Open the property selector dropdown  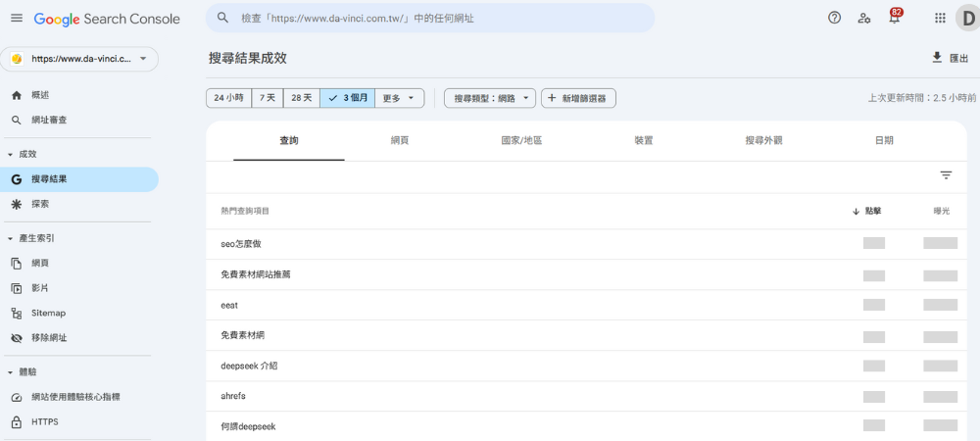pyautogui.click(x=79, y=59)
